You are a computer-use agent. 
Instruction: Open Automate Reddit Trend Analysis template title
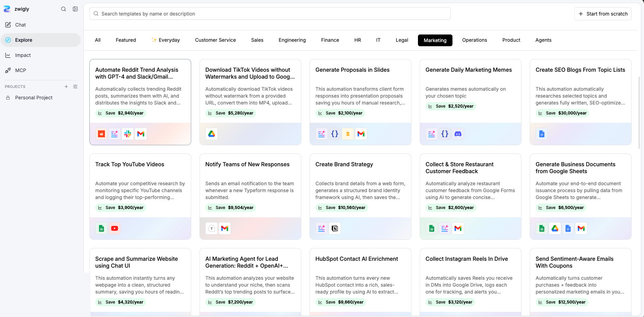[x=137, y=73]
